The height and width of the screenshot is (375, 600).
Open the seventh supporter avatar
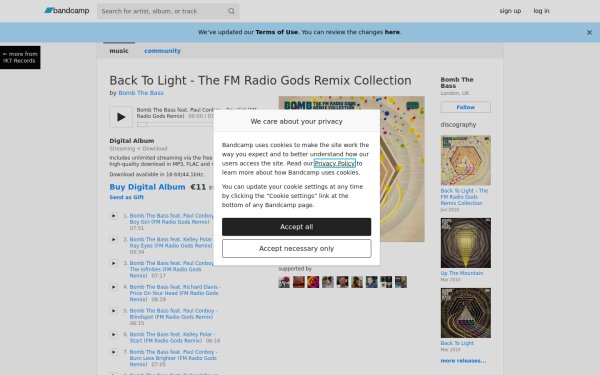tap(372, 282)
